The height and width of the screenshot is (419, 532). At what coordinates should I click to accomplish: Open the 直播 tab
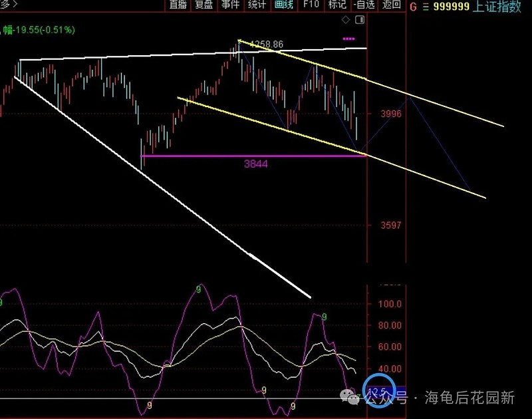click(x=178, y=5)
